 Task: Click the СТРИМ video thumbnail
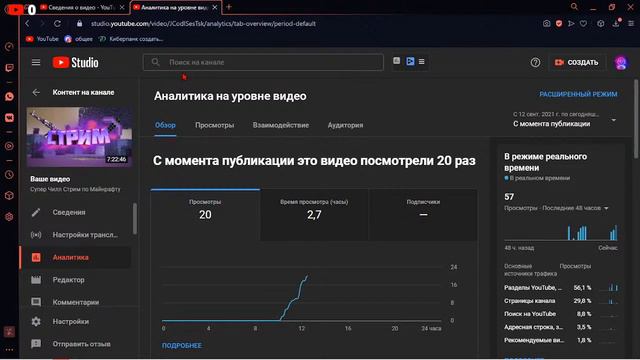point(79,137)
